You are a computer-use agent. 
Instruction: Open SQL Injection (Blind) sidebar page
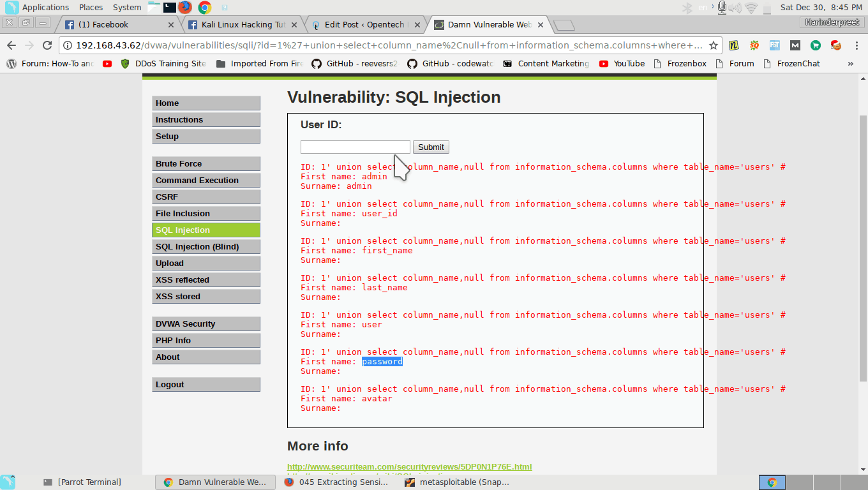pos(206,247)
